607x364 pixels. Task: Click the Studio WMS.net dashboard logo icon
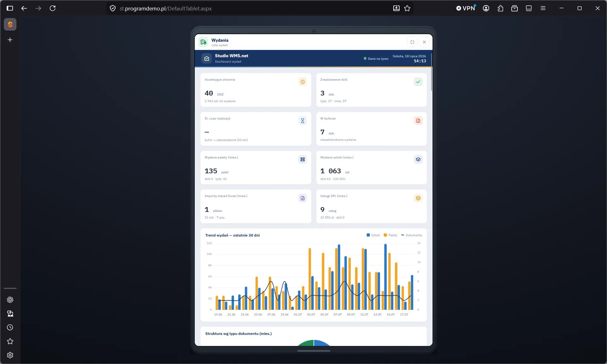coord(206,59)
